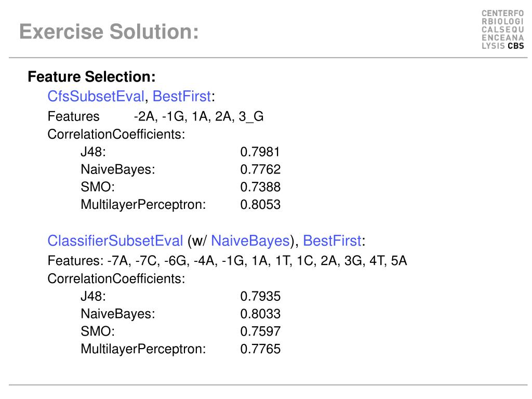Click second CorrelationCoefficients label
Viewport: 532px width, 399px height.
(116, 279)
